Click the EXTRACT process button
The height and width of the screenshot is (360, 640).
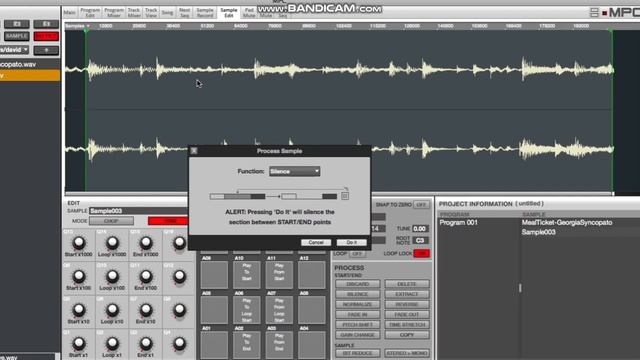pyautogui.click(x=407, y=294)
